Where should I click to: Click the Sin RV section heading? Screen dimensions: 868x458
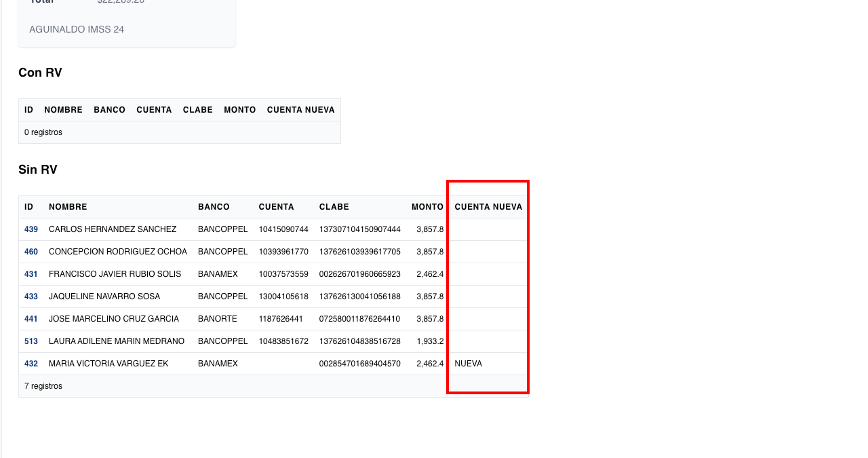click(38, 170)
